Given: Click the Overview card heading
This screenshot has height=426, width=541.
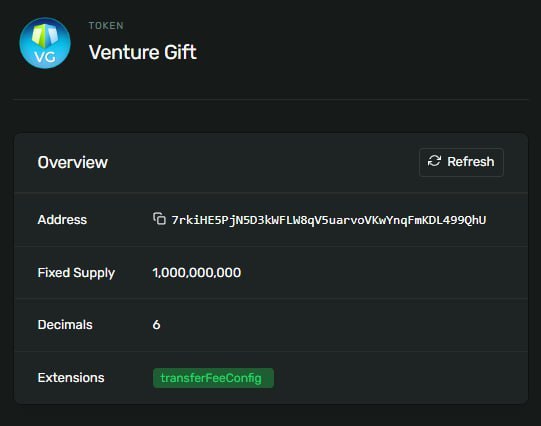Looking at the screenshot, I should pos(73,162).
